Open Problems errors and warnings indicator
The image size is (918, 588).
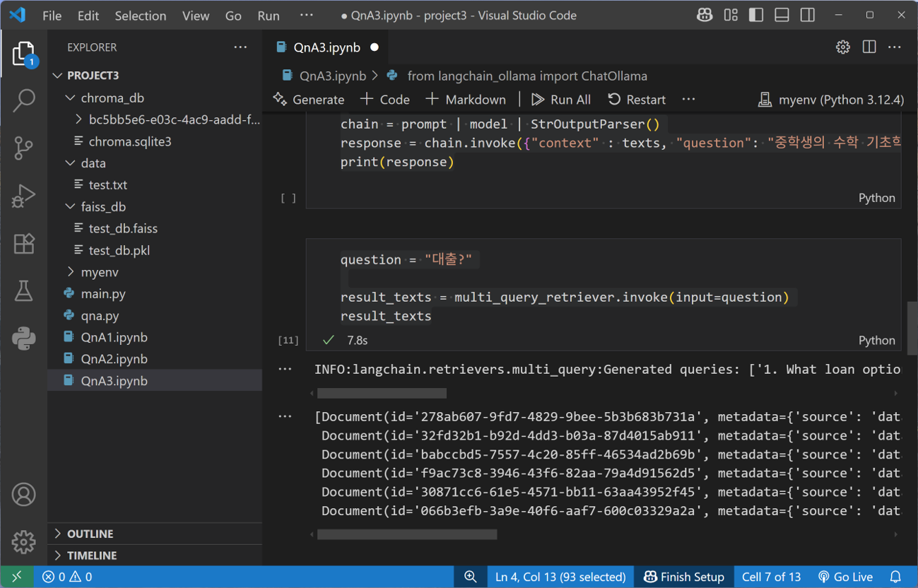click(x=67, y=577)
